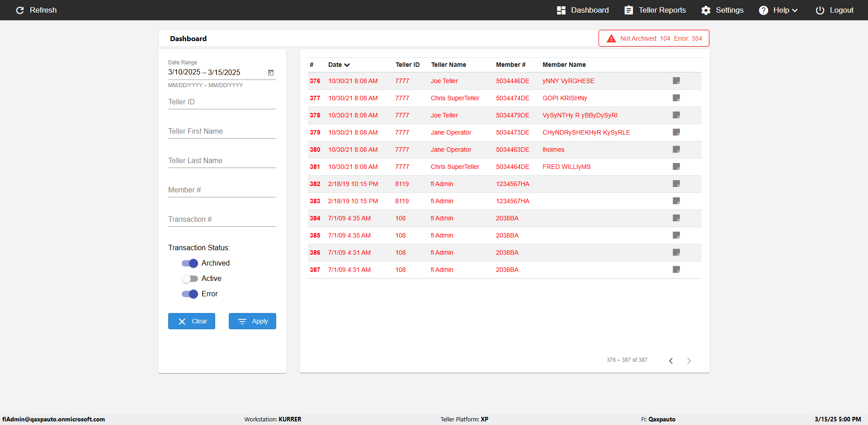This screenshot has height=425, width=868.
Task: Open the date range calendar picker
Action: [271, 72]
